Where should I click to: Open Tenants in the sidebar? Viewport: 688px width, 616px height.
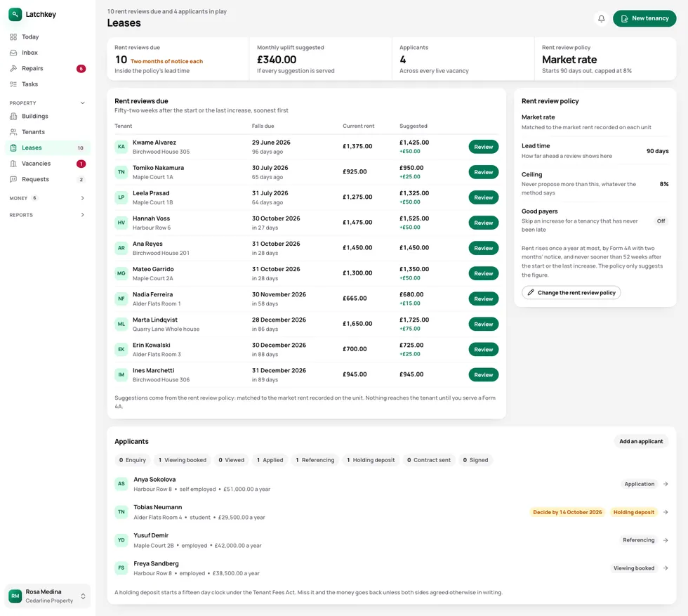[48, 132]
